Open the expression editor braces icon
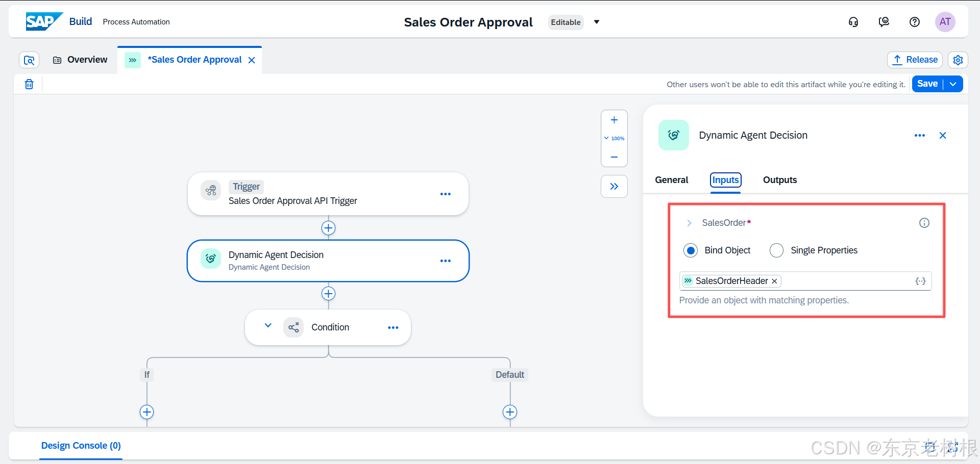The image size is (980, 464). coord(920,281)
